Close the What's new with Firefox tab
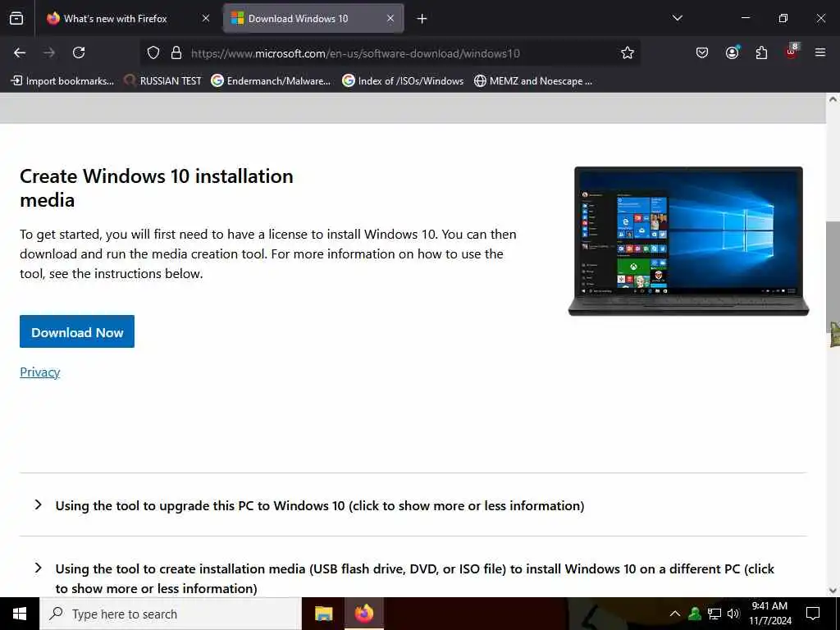The width and height of the screenshot is (840, 630). [x=206, y=18]
